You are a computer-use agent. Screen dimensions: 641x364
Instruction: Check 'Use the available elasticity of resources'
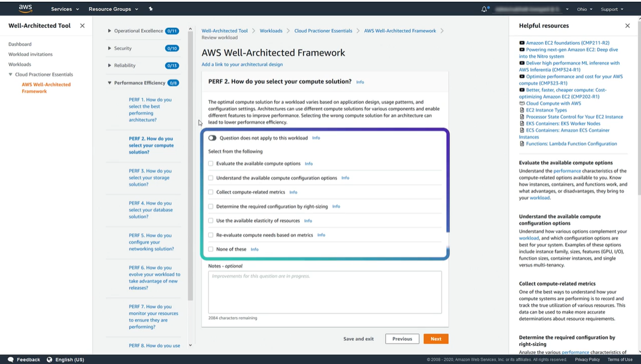coord(211,220)
